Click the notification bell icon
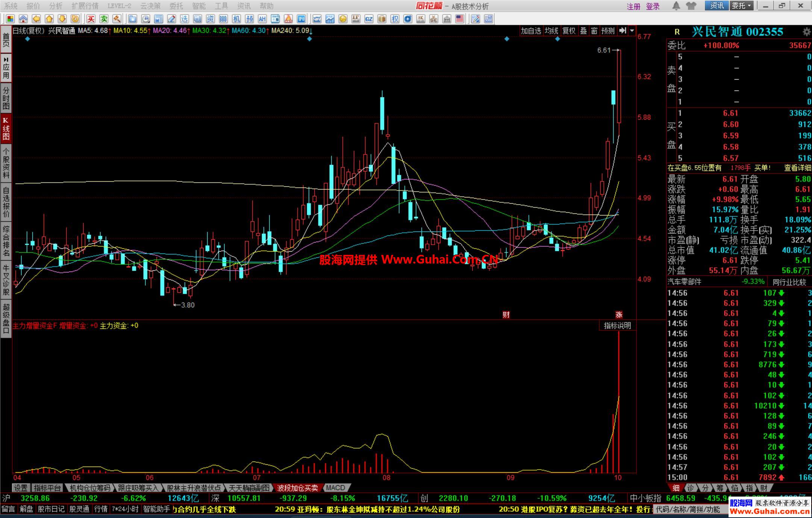812x518 pixels. (x=676, y=6)
